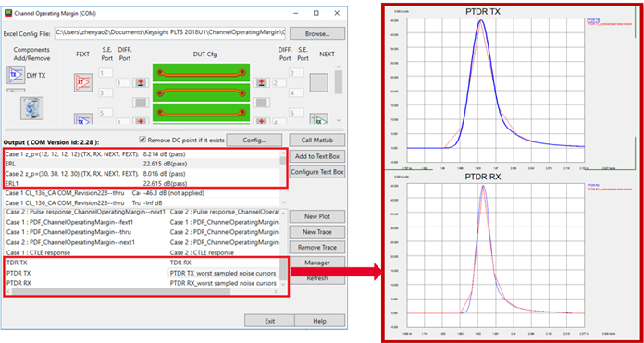The height and width of the screenshot is (343, 644).
Task: Select the ERL output row
Action: [142, 164]
